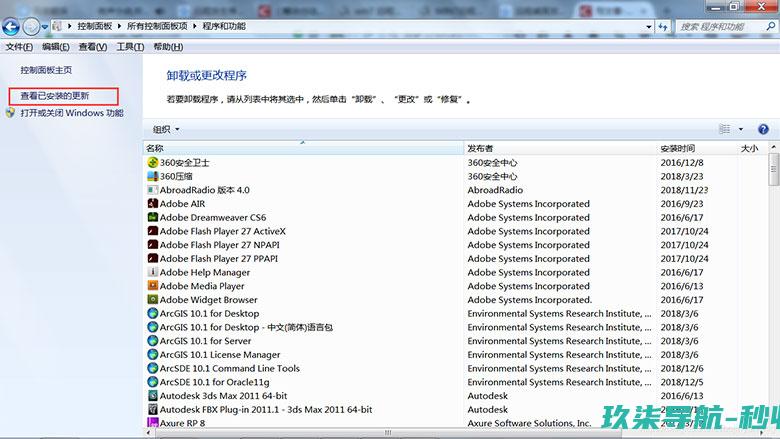Viewport: 780px width, 439px height.
Task: Open the view options dropdown arrow
Action: 741,129
